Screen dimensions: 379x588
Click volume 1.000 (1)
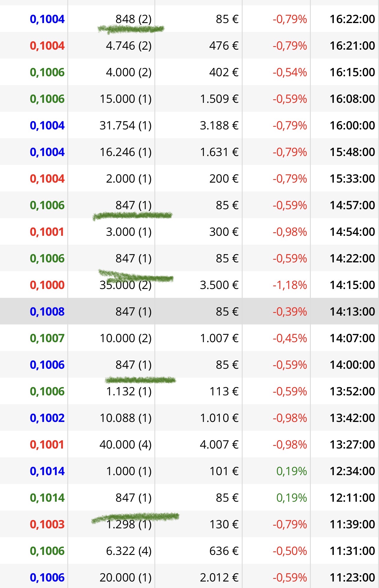[129, 471]
